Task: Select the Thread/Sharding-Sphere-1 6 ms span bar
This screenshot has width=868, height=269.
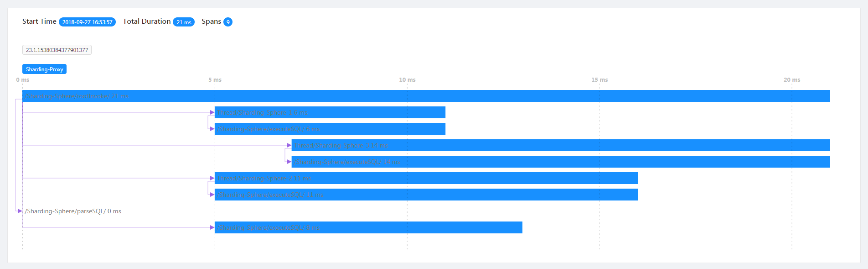Action: [330, 112]
